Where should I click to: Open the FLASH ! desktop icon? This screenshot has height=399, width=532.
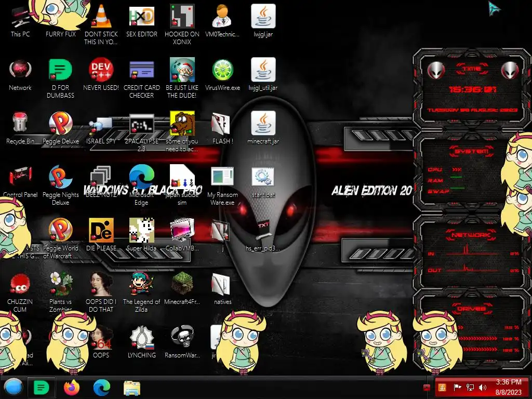(x=221, y=124)
